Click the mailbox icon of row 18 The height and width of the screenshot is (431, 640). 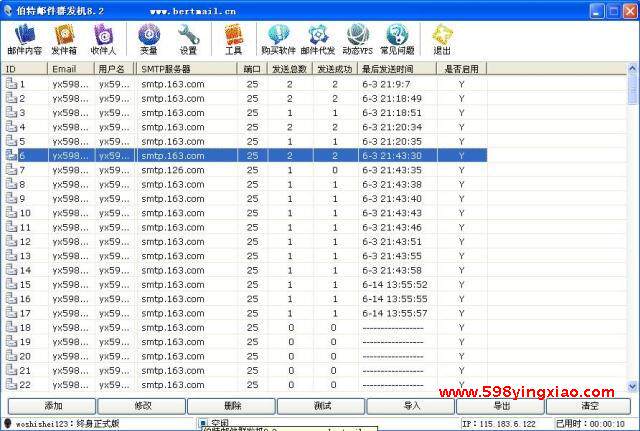(11, 327)
